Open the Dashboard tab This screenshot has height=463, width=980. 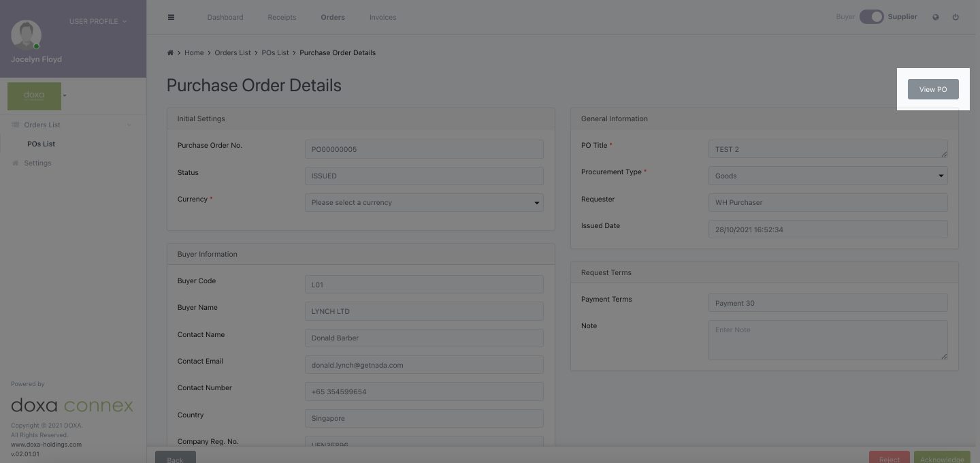[225, 17]
